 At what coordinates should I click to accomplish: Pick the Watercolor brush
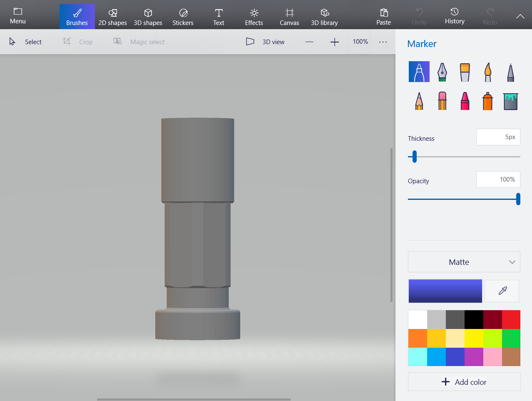pos(487,72)
